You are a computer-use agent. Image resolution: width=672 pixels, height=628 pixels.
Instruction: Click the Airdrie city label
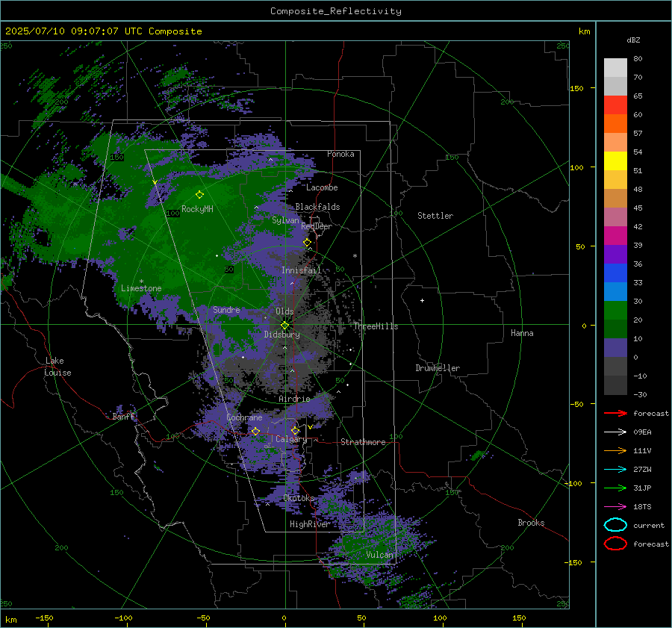pos(294,399)
